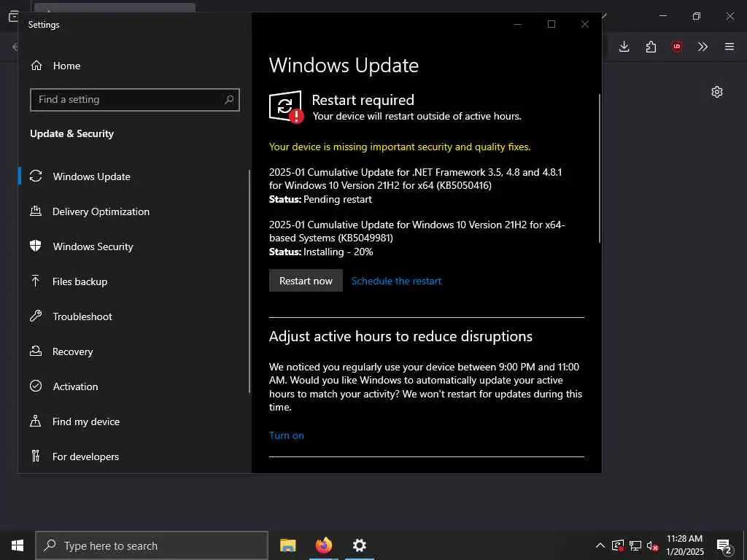Expand Firefox more tools overflow chevron
The width and height of the screenshot is (747, 560).
tap(703, 46)
